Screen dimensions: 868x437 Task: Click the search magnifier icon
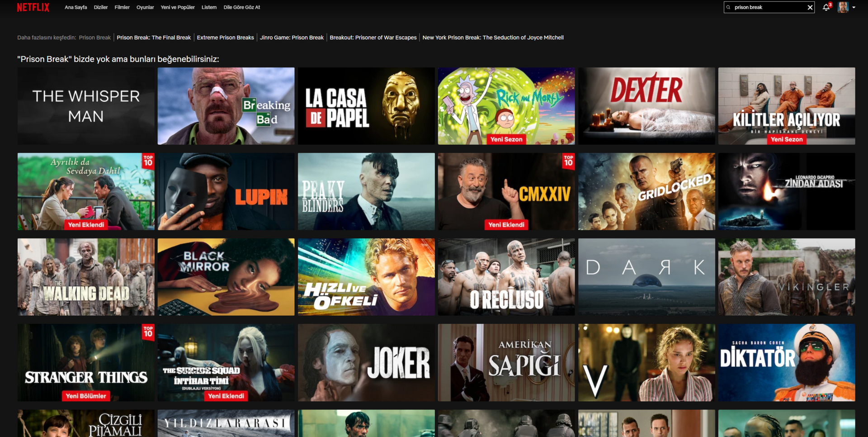tap(728, 7)
